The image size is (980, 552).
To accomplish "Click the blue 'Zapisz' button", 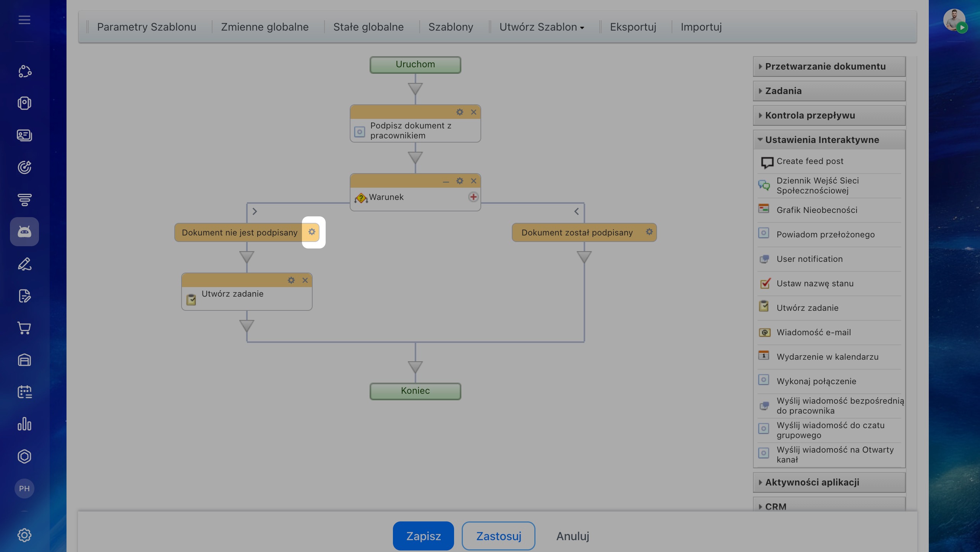I will pyautogui.click(x=423, y=536).
